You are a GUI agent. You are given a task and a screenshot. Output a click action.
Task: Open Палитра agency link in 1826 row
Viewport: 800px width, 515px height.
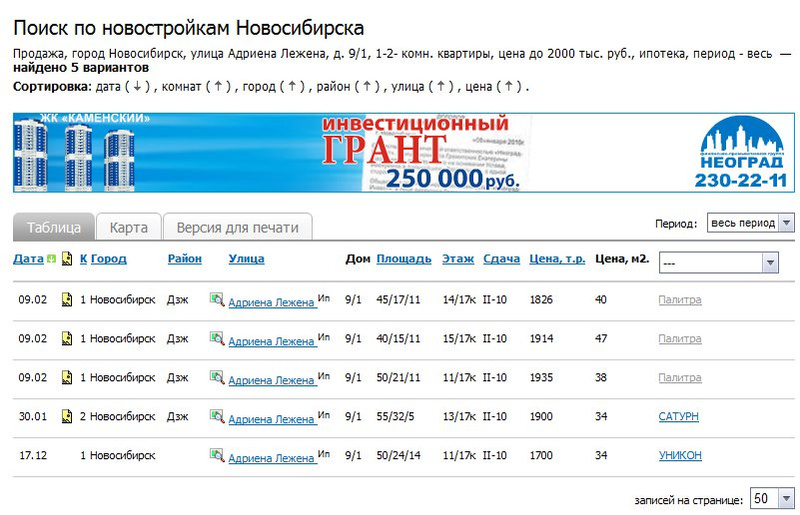[680, 300]
